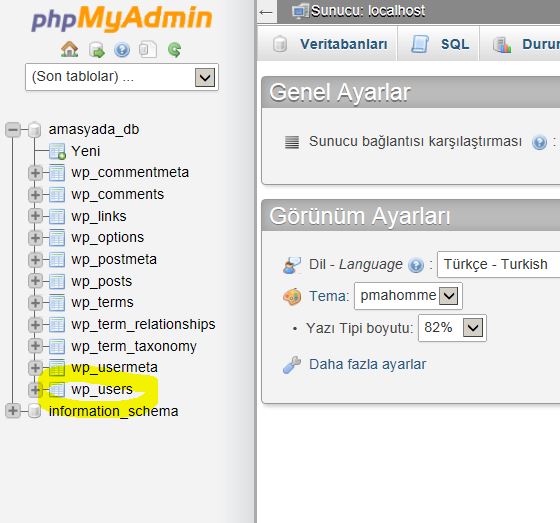Image resolution: width=560 pixels, height=523 pixels.
Task: Click the log out door icon
Action: pos(96,50)
